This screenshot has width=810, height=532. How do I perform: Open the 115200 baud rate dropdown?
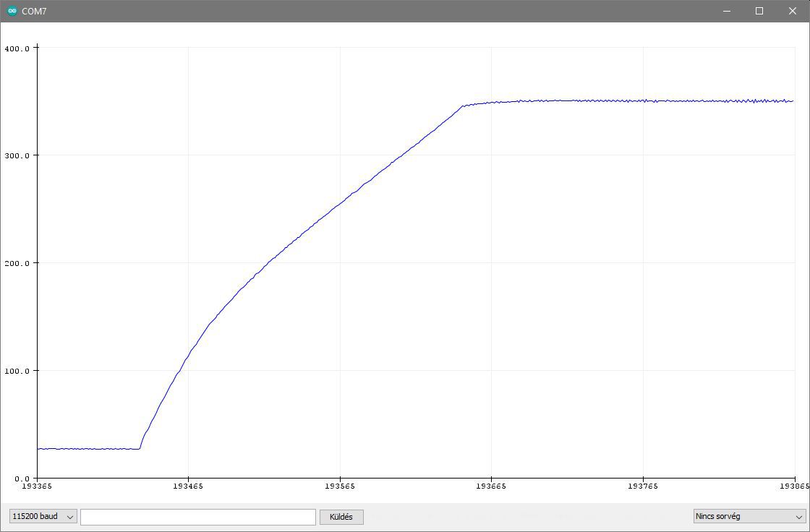click(x=43, y=517)
